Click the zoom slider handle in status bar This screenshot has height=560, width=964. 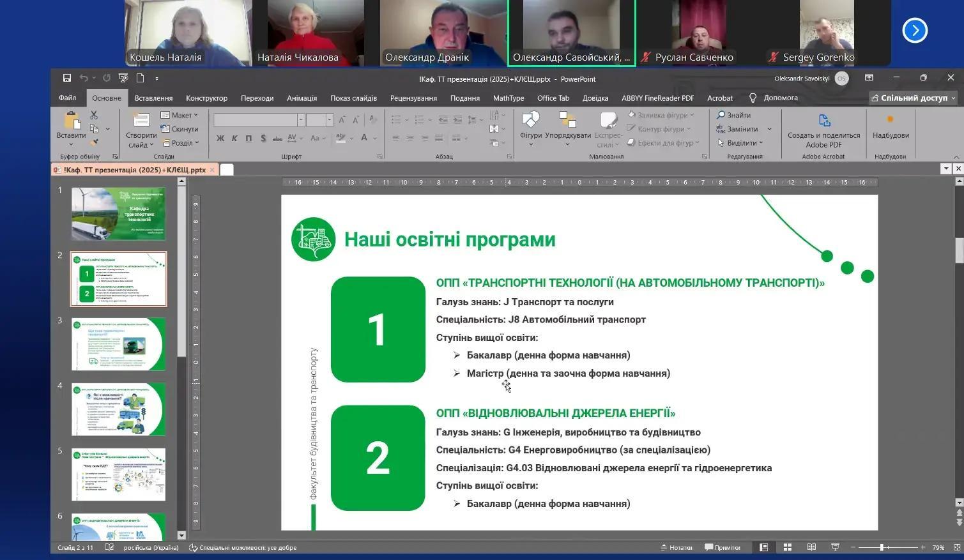pos(882,547)
